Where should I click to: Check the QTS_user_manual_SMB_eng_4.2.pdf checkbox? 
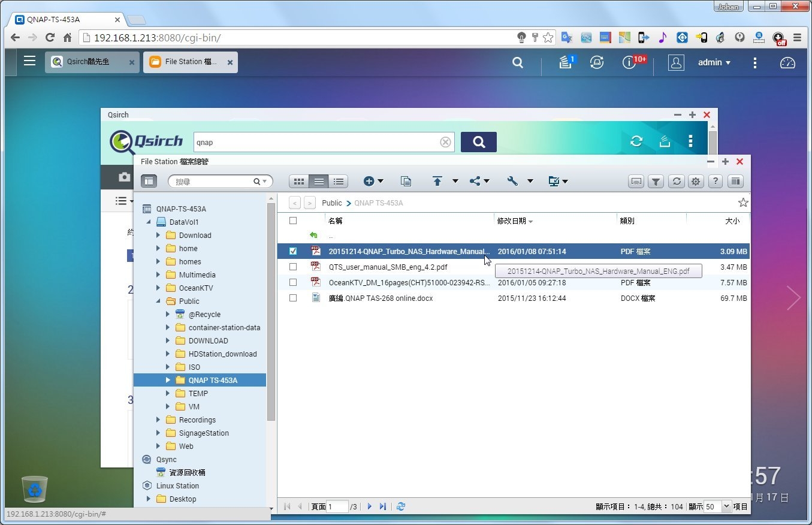293,267
